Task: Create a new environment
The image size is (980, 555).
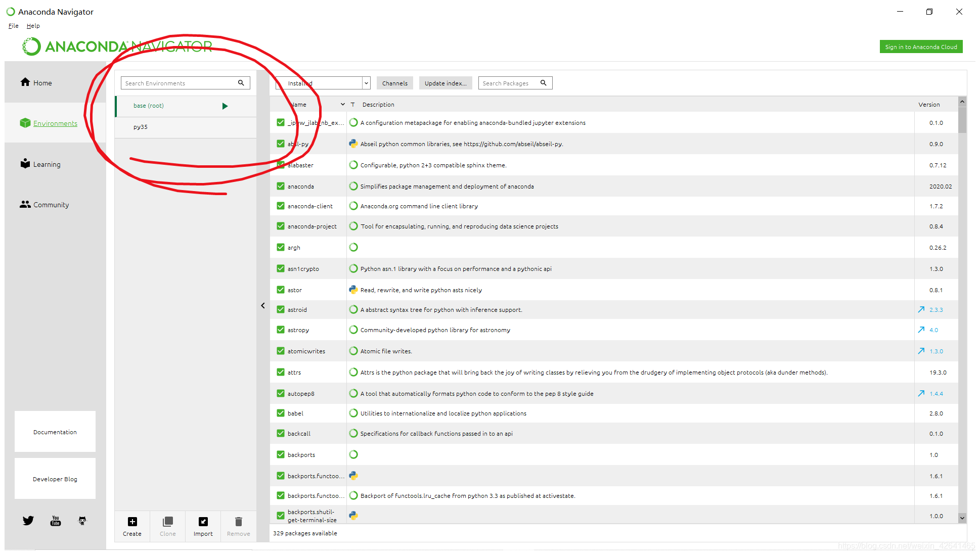Action: 132,526
